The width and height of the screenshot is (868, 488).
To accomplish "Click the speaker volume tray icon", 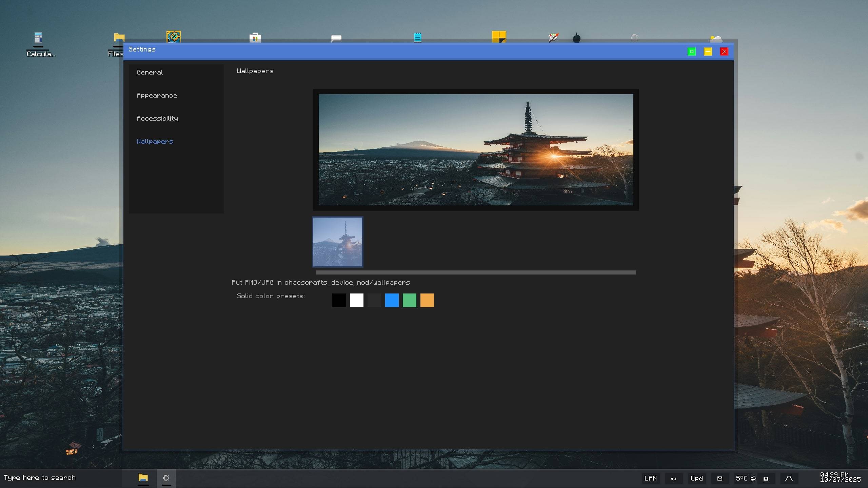I will tap(673, 479).
